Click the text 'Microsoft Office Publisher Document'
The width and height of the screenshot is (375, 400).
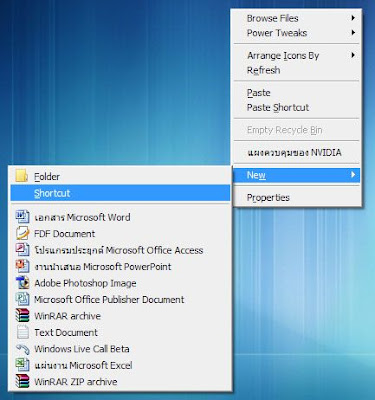point(109,299)
